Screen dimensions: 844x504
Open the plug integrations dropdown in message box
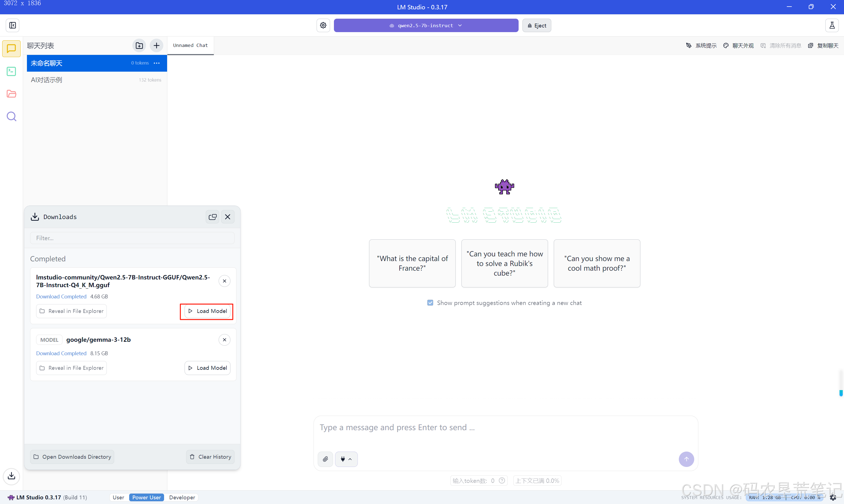click(346, 459)
